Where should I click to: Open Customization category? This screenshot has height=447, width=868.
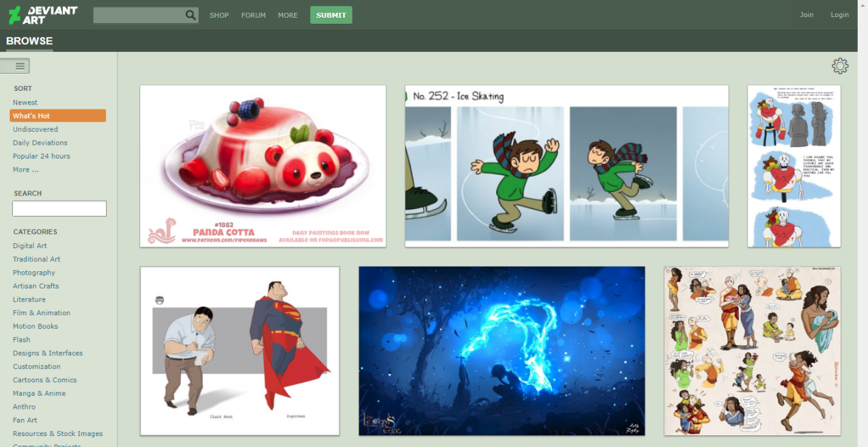(x=37, y=366)
